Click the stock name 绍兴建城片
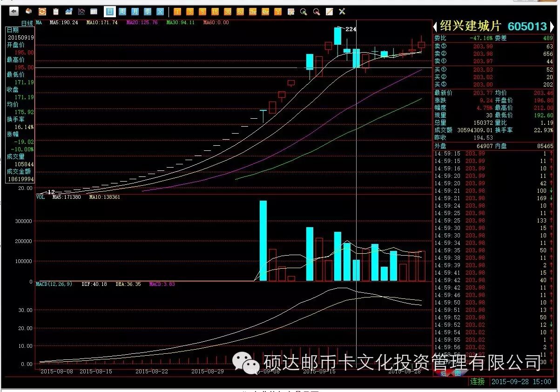The image size is (560, 392). 470,26
